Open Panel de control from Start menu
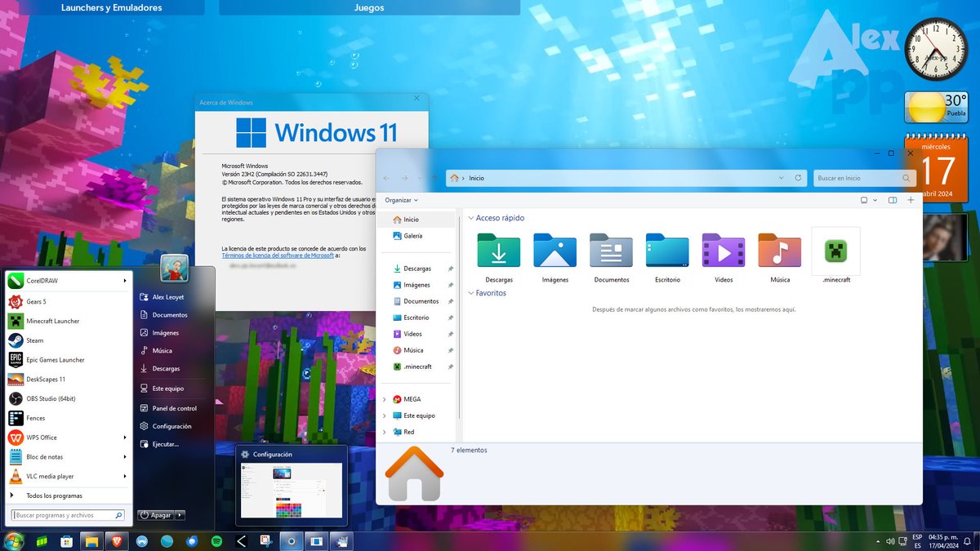The image size is (980, 551). [175, 408]
